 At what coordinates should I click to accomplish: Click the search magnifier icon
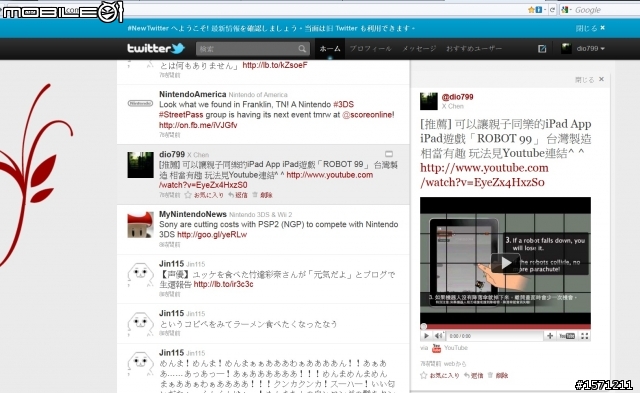302,49
